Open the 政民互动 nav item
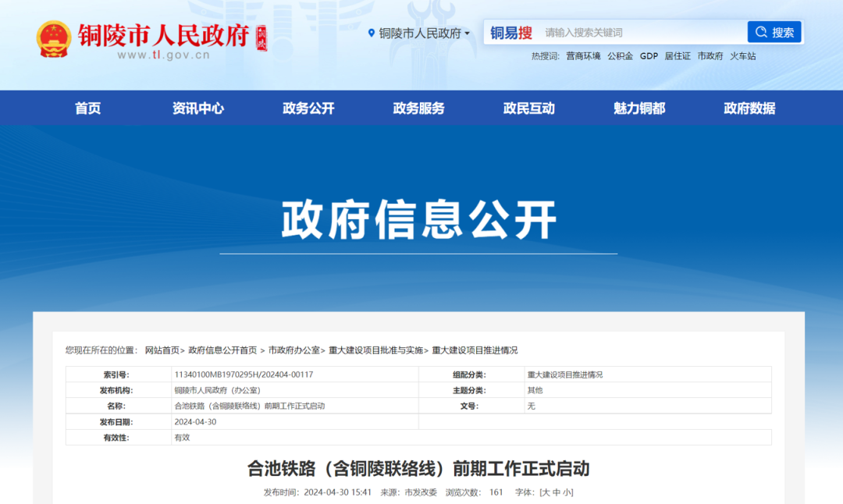843x504 pixels. click(x=528, y=108)
